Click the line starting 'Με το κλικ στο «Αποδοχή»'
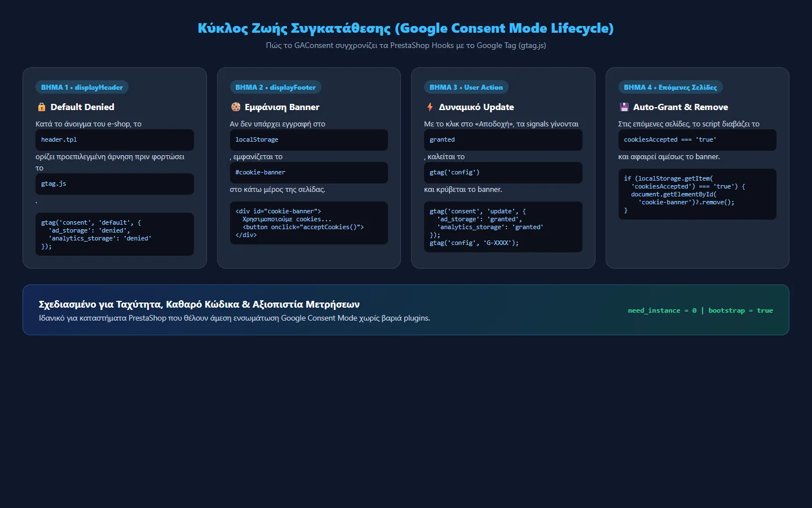 tap(501, 124)
